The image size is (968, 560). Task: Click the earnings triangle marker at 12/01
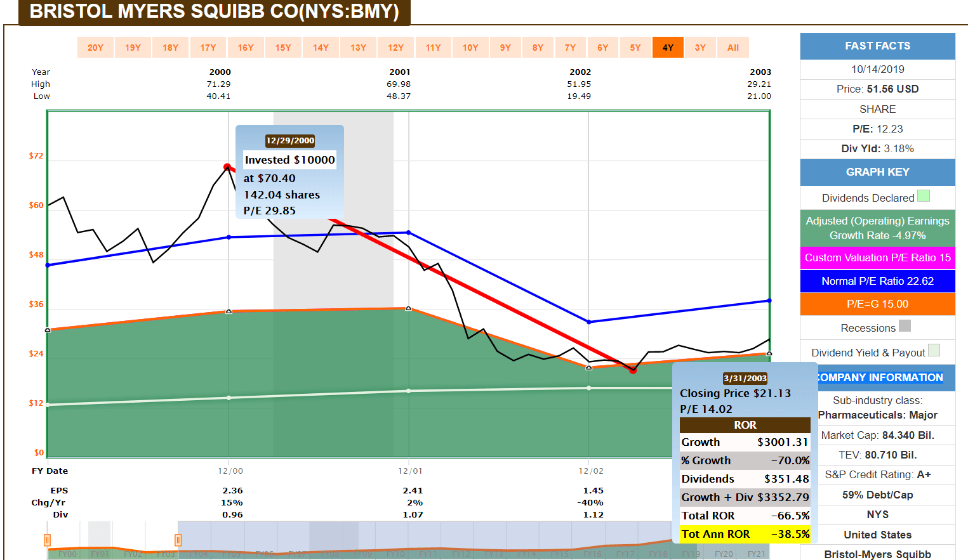pos(408,308)
